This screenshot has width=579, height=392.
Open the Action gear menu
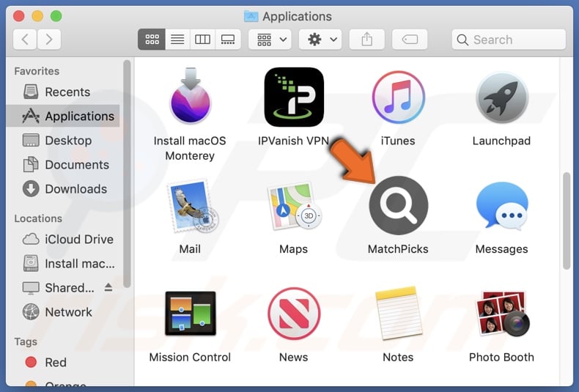click(320, 40)
